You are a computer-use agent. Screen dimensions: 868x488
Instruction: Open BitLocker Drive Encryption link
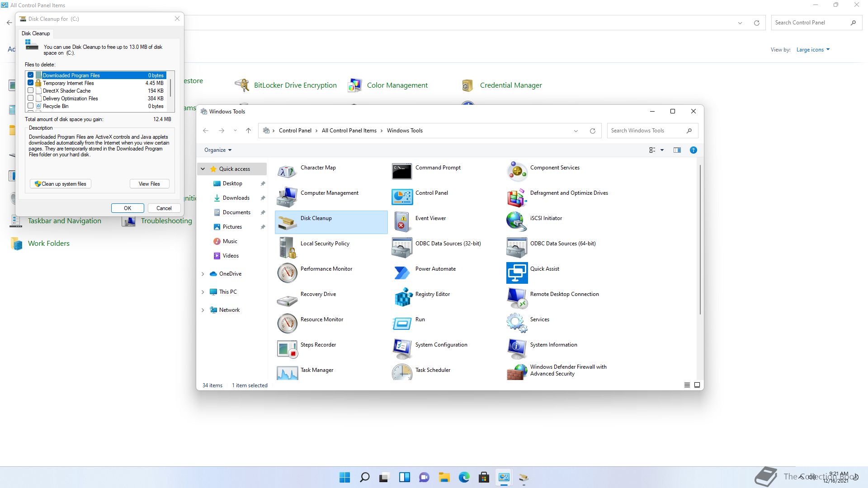pyautogui.click(x=295, y=85)
